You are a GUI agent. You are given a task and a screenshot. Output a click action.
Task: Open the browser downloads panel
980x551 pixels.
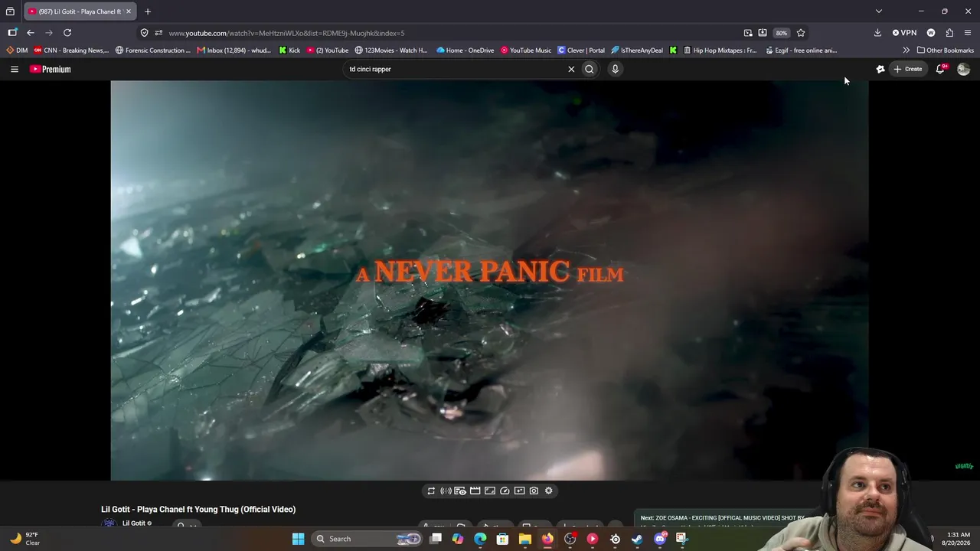[x=877, y=33]
